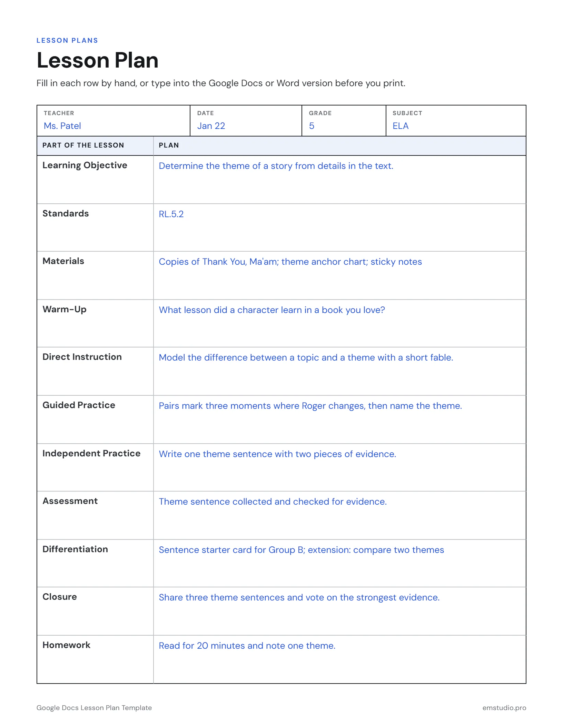Click 'Sentence starter card for Group B' text
Viewport: 563px width, 728px height.
pyautogui.click(x=232, y=550)
